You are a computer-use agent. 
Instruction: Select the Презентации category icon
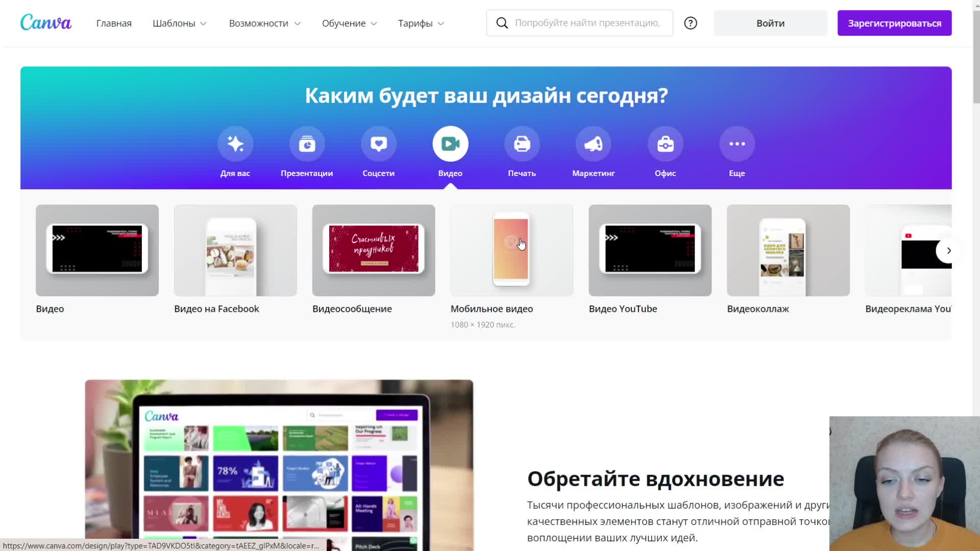[x=307, y=144]
